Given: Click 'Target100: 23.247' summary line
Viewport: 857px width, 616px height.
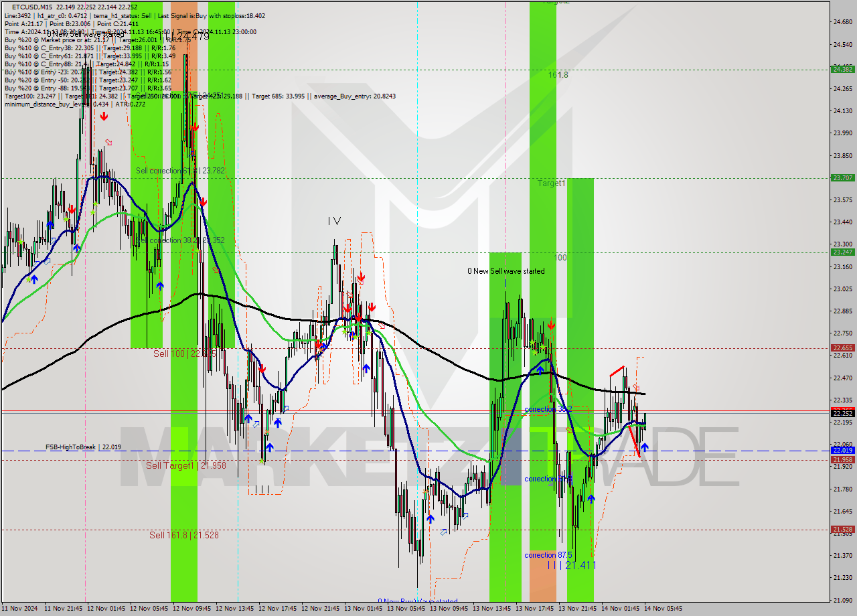Looking at the screenshot, I should (x=200, y=96).
